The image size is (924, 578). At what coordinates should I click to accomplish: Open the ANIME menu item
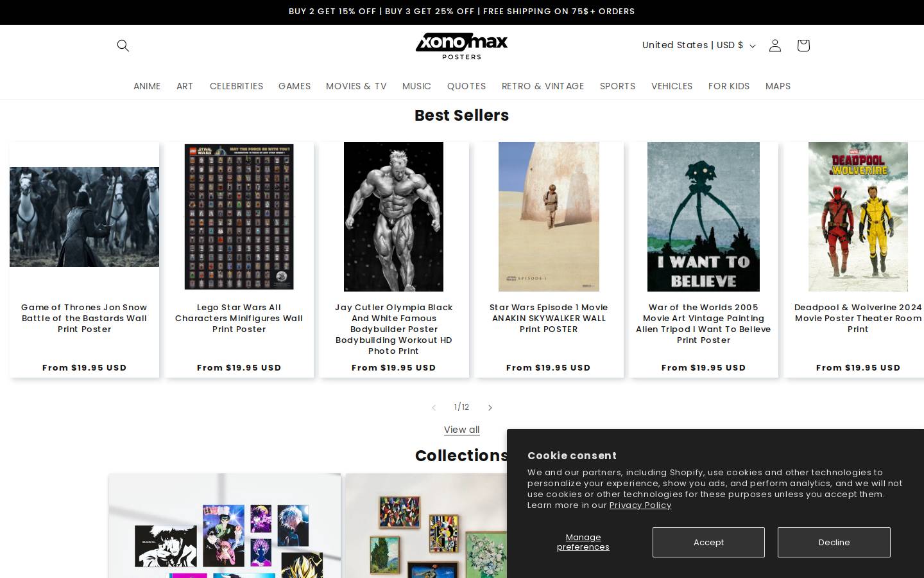pyautogui.click(x=147, y=86)
